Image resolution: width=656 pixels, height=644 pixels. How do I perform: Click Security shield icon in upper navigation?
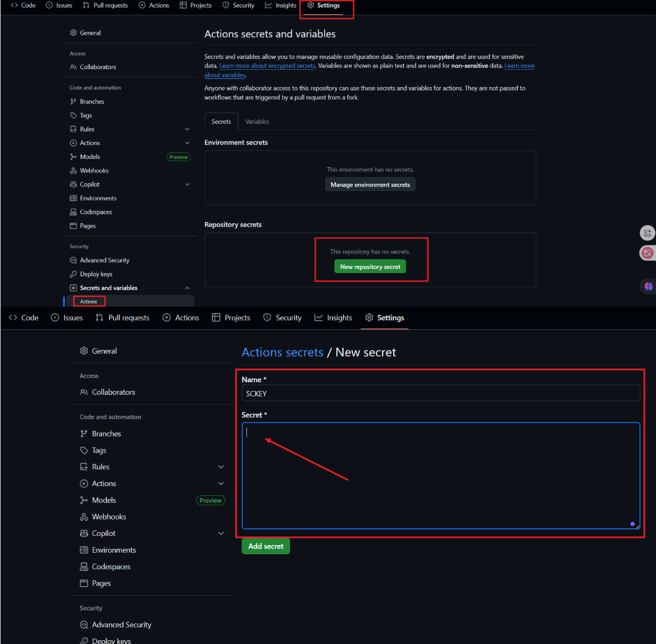click(226, 5)
